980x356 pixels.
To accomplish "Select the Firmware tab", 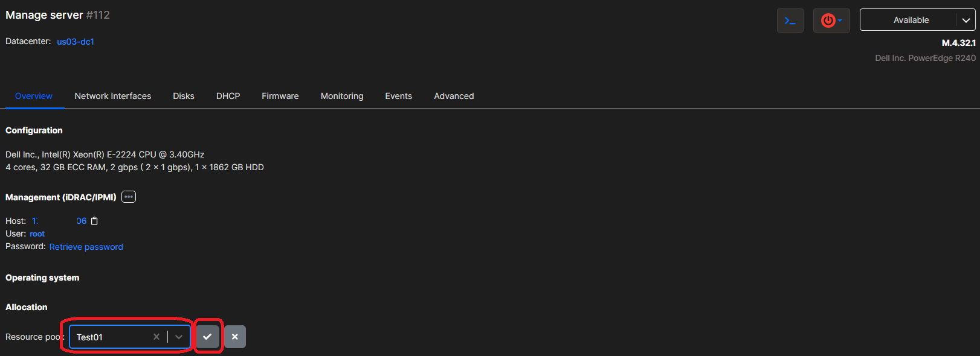I will point(280,96).
